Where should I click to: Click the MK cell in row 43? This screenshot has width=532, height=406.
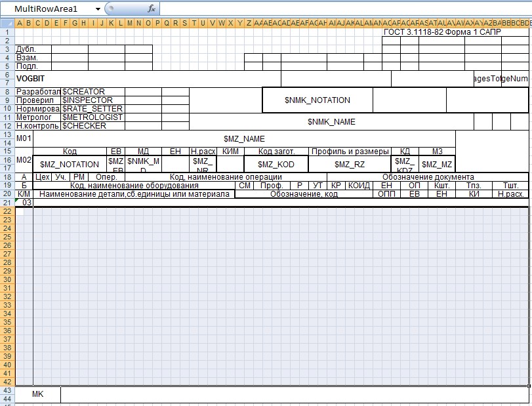click(x=37, y=394)
